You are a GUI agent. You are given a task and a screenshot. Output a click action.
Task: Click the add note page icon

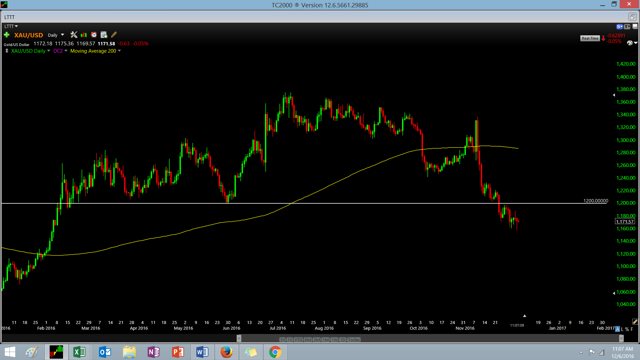click(x=104, y=35)
